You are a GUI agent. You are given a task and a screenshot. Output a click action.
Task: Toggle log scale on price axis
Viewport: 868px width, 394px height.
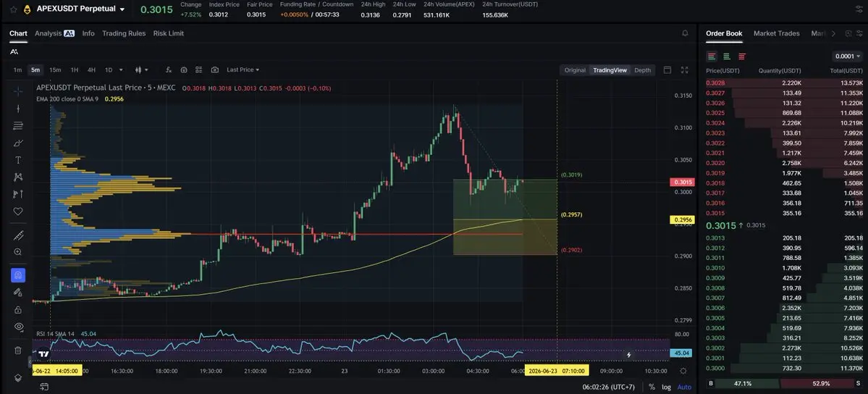click(666, 387)
